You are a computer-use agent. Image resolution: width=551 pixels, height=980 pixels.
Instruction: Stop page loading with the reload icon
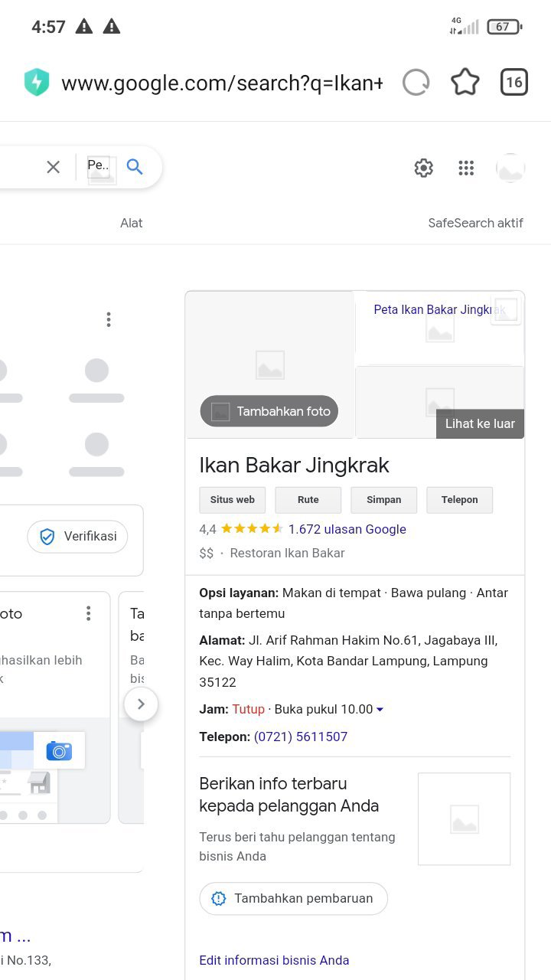(x=416, y=83)
